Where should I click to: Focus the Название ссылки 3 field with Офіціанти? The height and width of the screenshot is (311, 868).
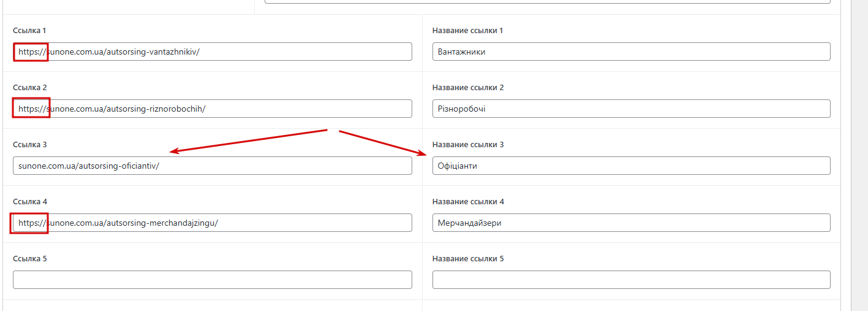pyautogui.click(x=632, y=166)
